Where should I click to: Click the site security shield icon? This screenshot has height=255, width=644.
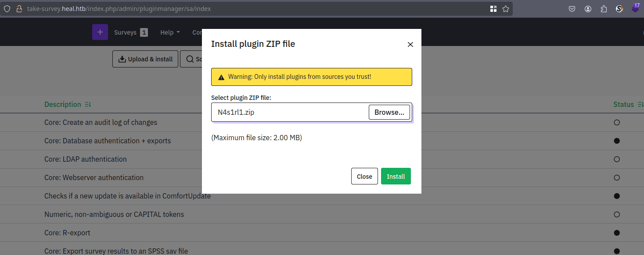[x=7, y=9]
